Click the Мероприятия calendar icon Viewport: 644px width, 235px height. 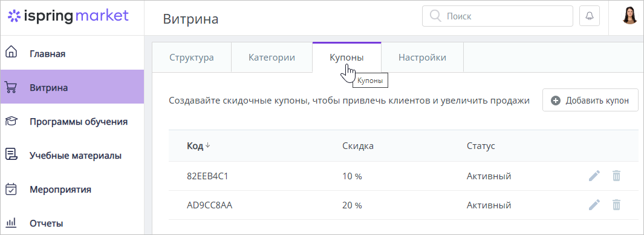pos(11,190)
